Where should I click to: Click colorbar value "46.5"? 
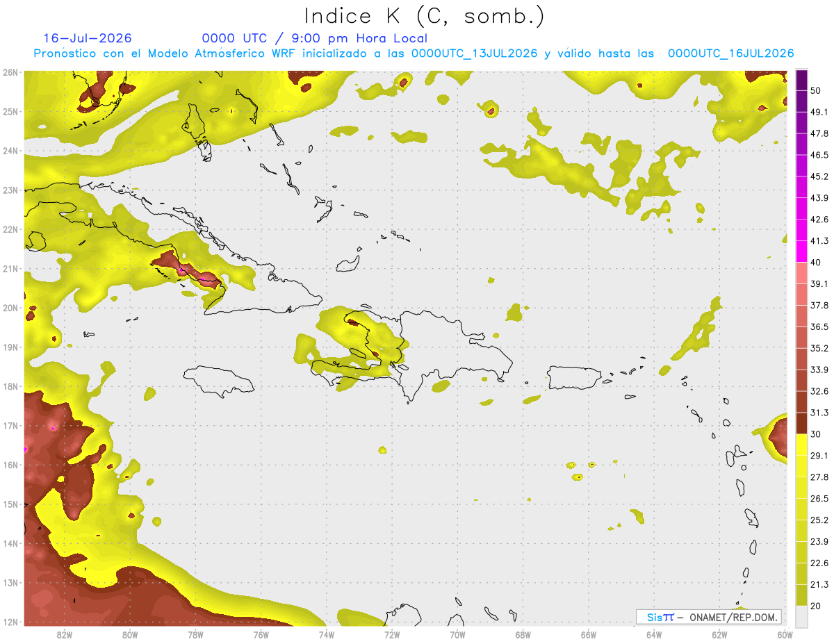[819, 155]
